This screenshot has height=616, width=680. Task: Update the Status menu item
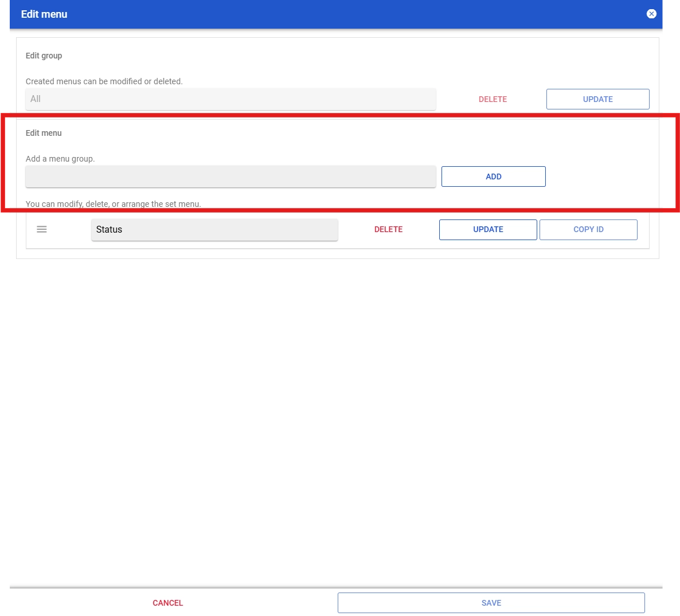(x=488, y=229)
